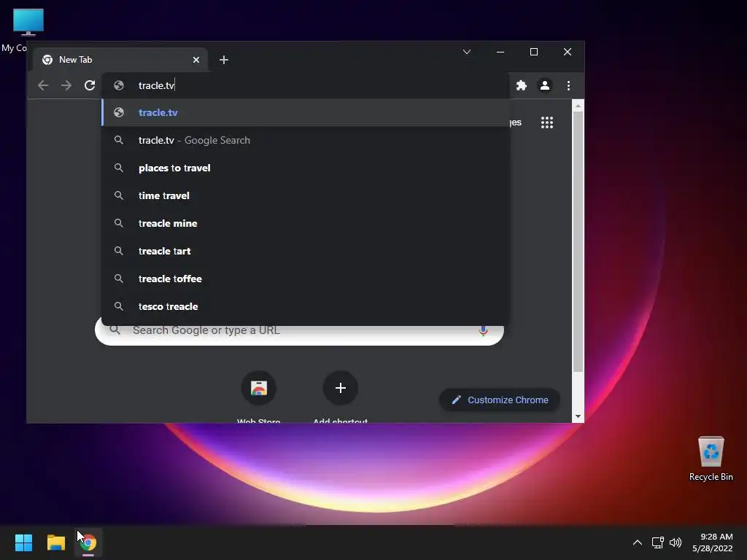Choose tracle.tv - Google Search suggestion
This screenshot has width=747, height=560.
coord(306,140)
